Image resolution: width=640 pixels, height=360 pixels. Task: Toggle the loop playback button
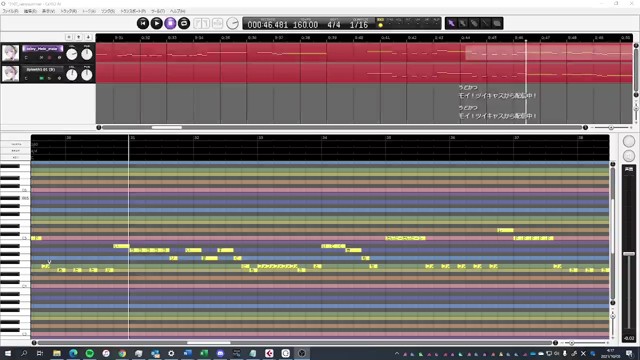click(184, 23)
